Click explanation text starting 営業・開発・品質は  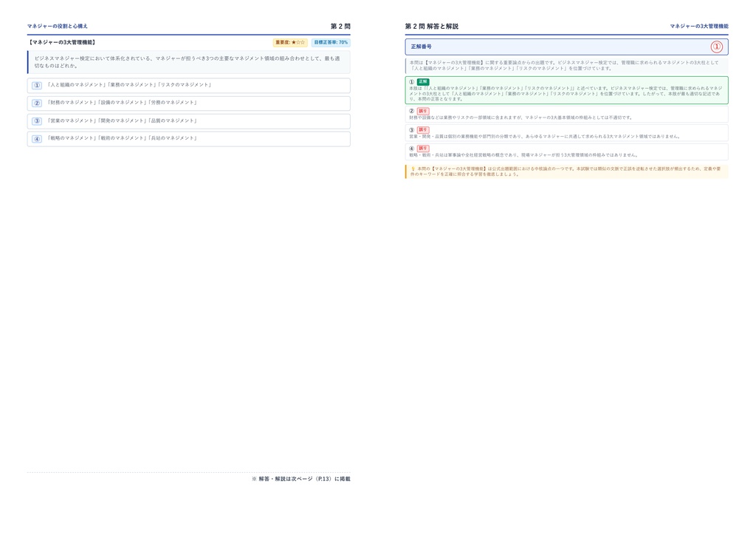(545, 137)
